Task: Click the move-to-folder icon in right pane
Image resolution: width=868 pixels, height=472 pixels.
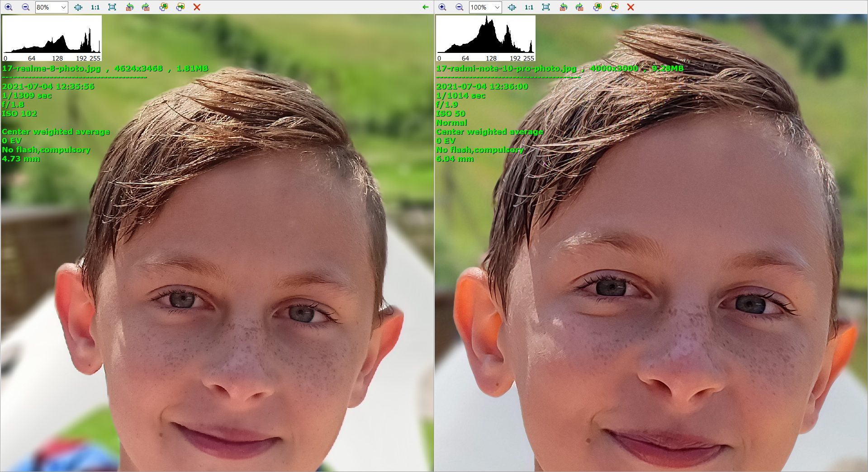Action: pyautogui.click(x=614, y=7)
